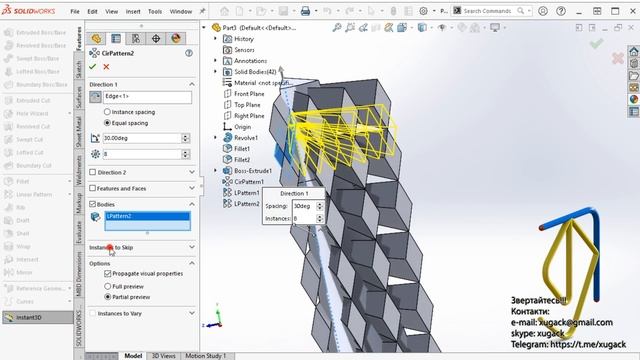This screenshot has width=640, height=360.
Task: Expand Instances to Skip section
Action: tap(192, 247)
